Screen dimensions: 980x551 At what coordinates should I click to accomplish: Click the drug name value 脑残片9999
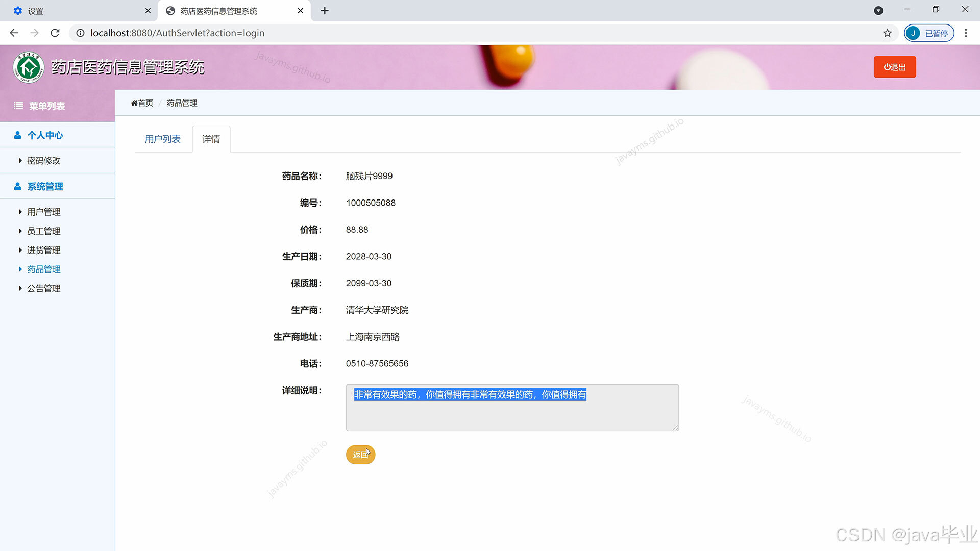369,176
